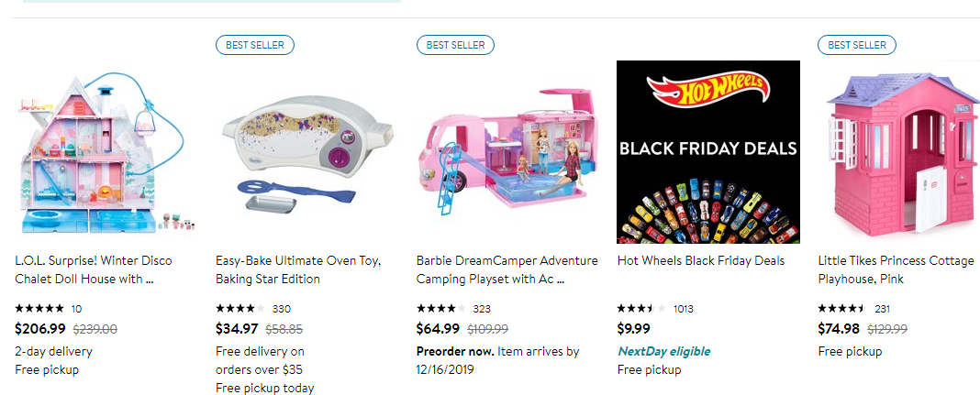980x395 pixels.
Task: Click the star rating with 1013 reviews
Action: 641,309
